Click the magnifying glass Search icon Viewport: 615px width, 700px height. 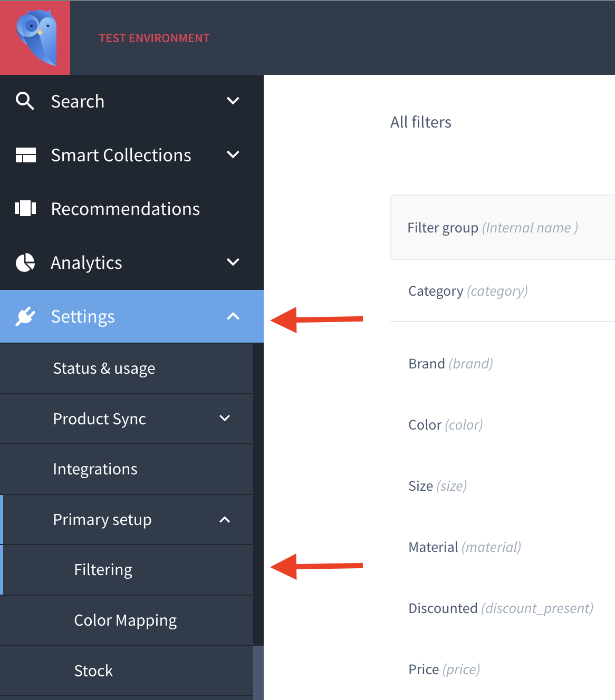tap(25, 101)
